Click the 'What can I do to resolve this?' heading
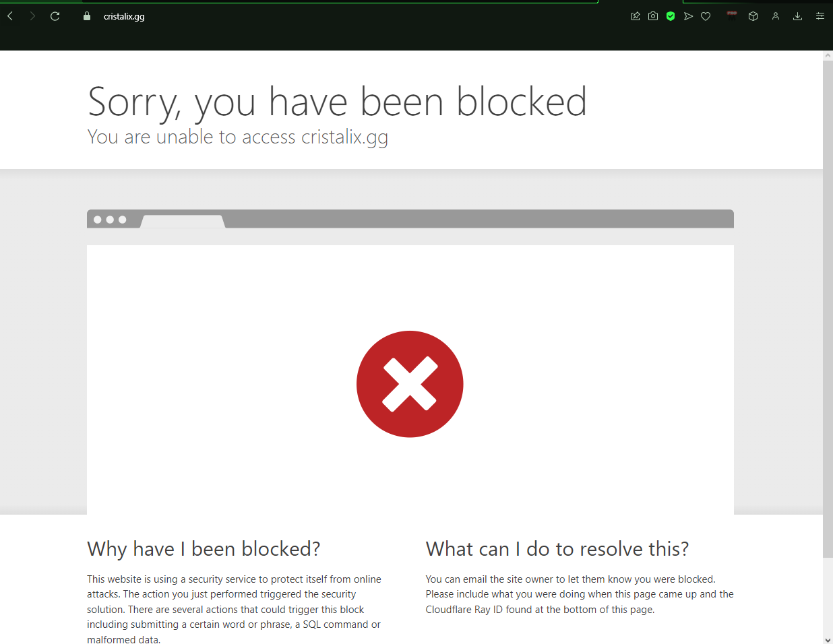The image size is (833, 644). 557,549
